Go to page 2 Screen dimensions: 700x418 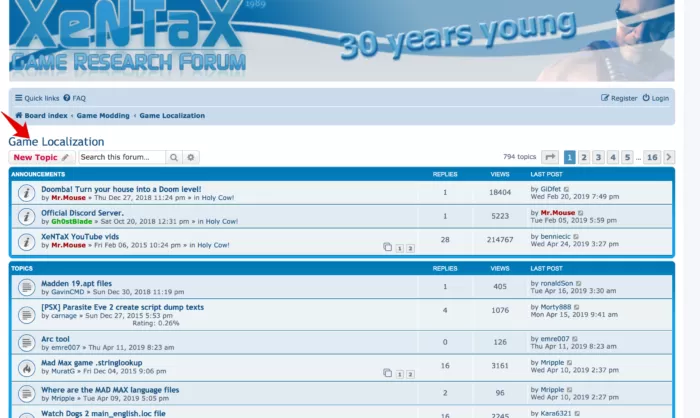[584, 157]
